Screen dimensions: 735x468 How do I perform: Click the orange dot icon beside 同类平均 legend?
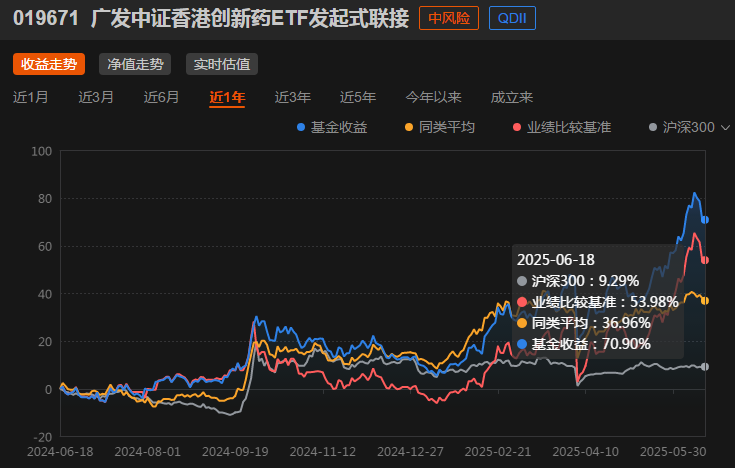[409, 127]
